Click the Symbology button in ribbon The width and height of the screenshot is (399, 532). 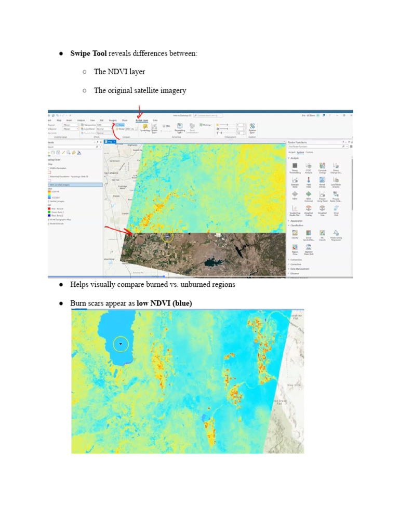(x=145, y=128)
